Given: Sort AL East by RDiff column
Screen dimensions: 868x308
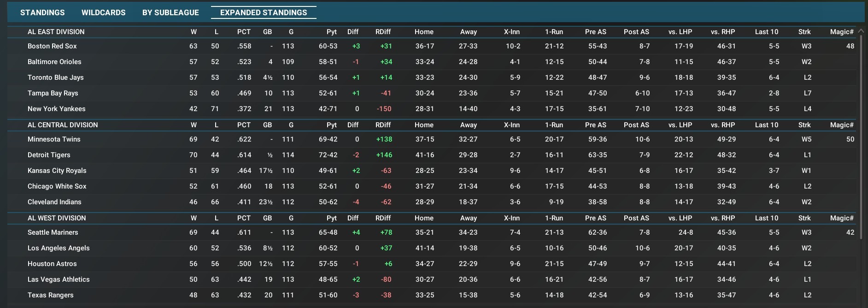Looking at the screenshot, I should 383,32.
